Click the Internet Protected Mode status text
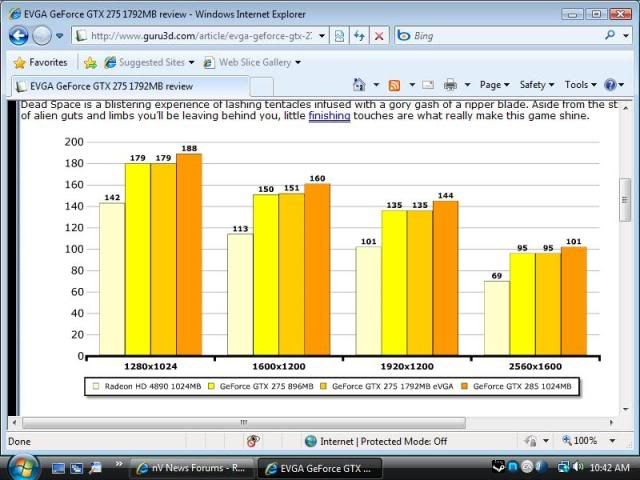 384,442
